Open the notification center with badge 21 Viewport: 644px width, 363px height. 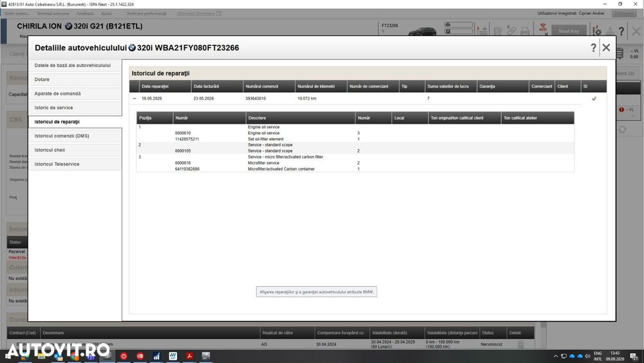(634, 357)
